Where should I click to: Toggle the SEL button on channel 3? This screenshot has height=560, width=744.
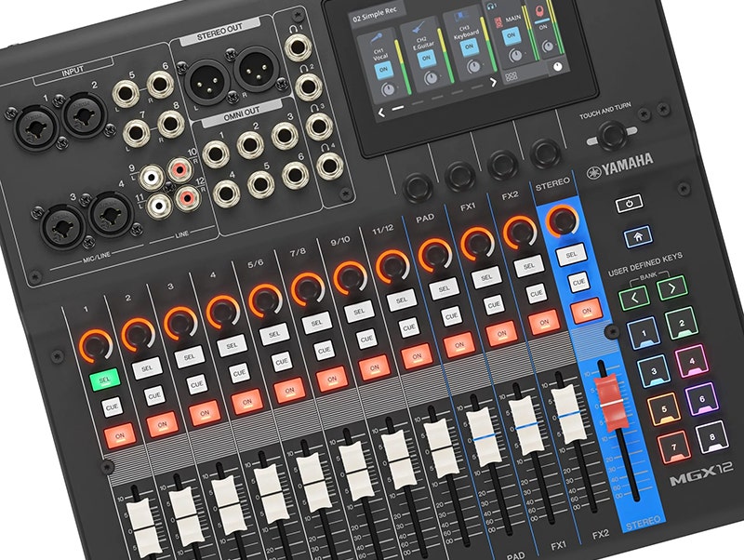coord(189,357)
